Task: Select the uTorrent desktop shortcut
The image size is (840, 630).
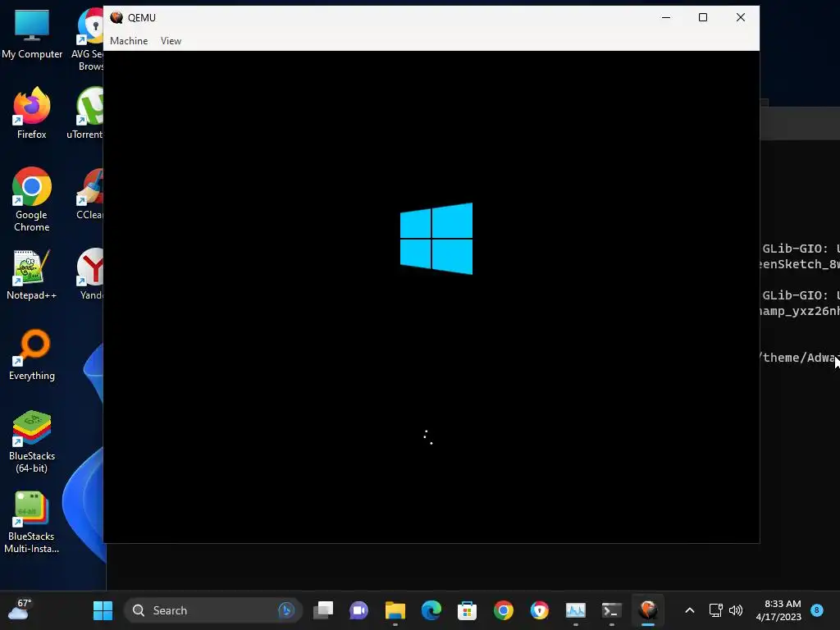Action: point(85,113)
